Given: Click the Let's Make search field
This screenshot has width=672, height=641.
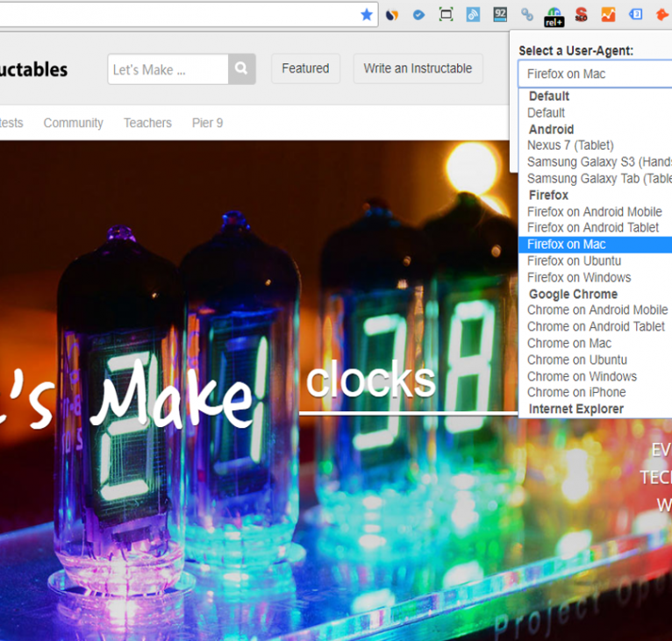Looking at the screenshot, I should point(168,69).
